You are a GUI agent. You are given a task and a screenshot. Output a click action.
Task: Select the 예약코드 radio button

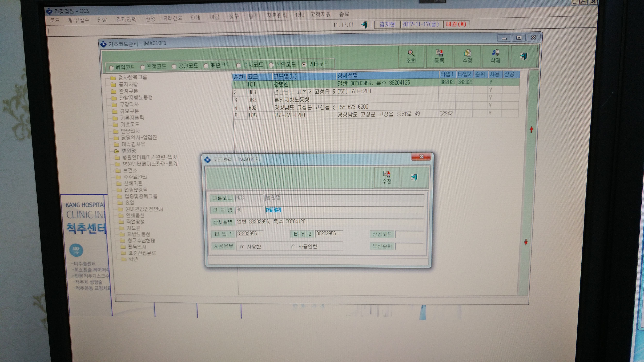tap(111, 68)
